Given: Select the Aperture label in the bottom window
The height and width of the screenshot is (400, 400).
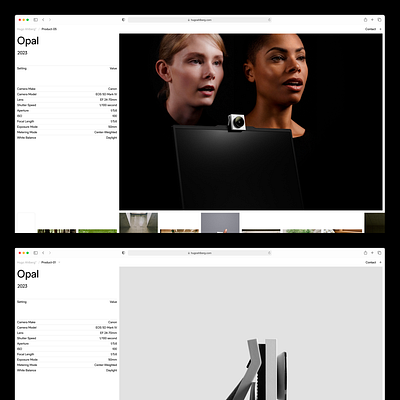Looking at the screenshot, I should click(23, 344).
